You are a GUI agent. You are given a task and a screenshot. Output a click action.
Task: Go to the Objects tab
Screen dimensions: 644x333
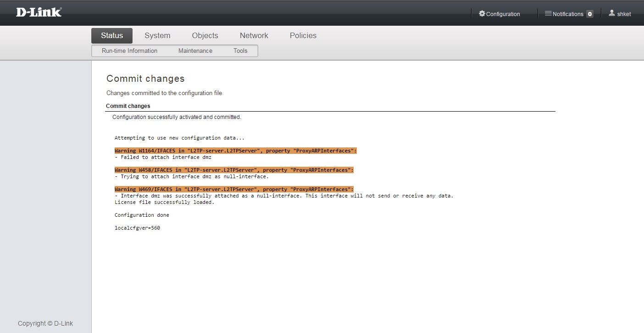(205, 36)
